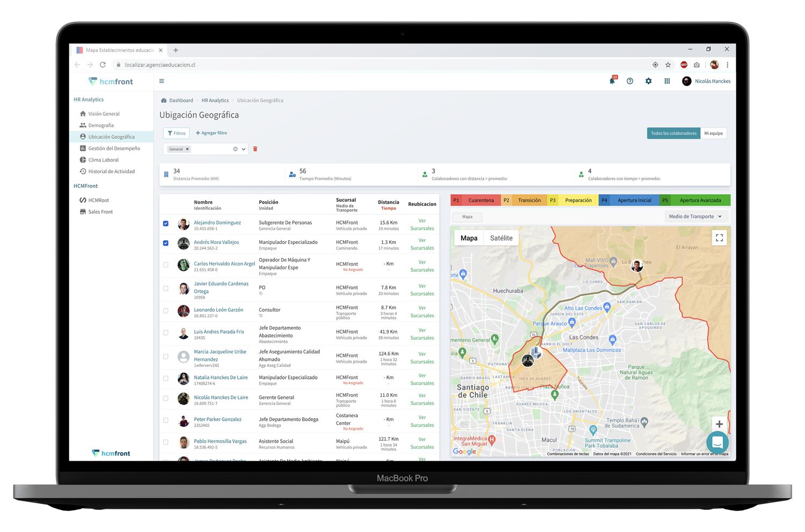Select the red Cuarentena phase swatch
This screenshot has width=805, height=532.
point(480,201)
